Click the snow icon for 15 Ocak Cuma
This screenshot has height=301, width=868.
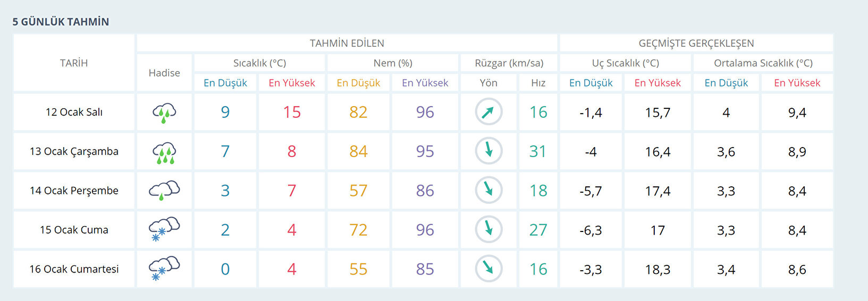[164, 230]
